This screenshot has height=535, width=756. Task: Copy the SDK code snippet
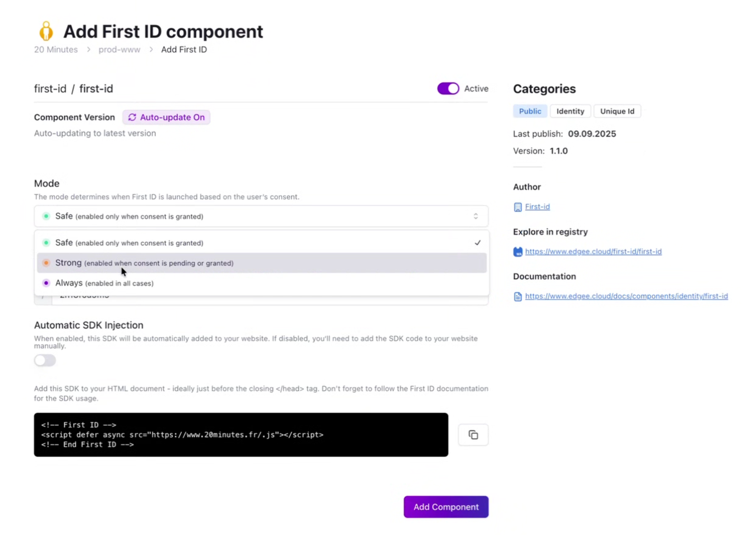(473, 435)
